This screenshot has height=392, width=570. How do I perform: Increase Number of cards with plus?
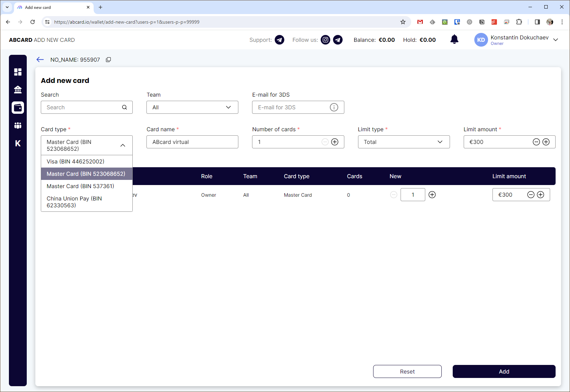click(335, 142)
